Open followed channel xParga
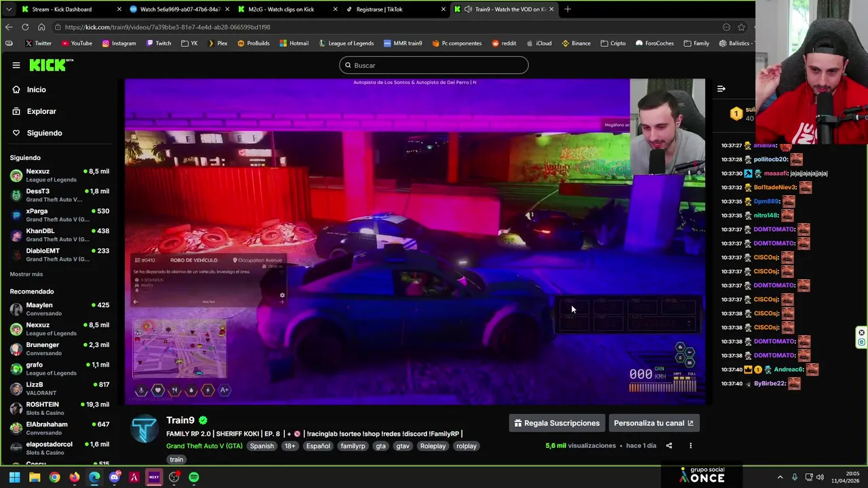 (x=60, y=215)
